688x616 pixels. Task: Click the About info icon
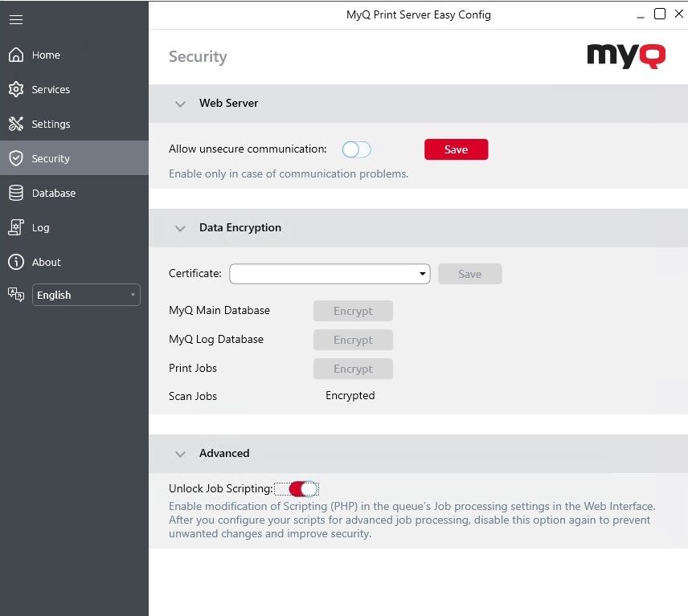pyautogui.click(x=16, y=262)
